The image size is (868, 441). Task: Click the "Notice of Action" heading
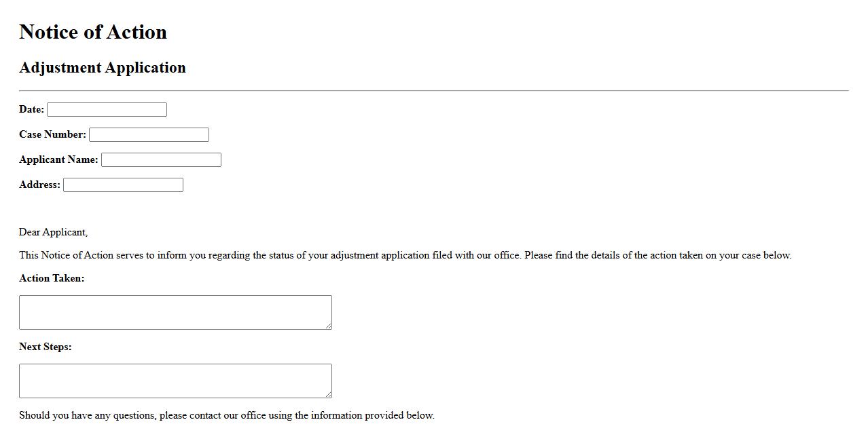(x=93, y=32)
